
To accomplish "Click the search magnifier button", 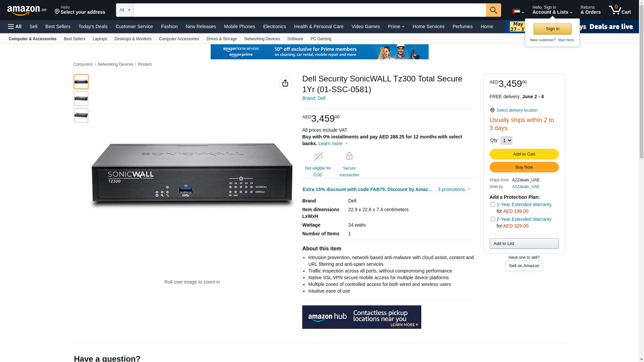I will click(x=493, y=10).
